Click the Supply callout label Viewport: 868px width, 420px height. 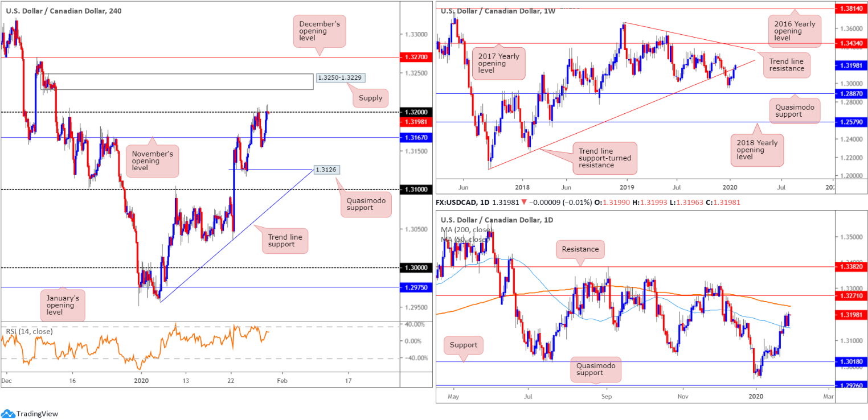370,98
